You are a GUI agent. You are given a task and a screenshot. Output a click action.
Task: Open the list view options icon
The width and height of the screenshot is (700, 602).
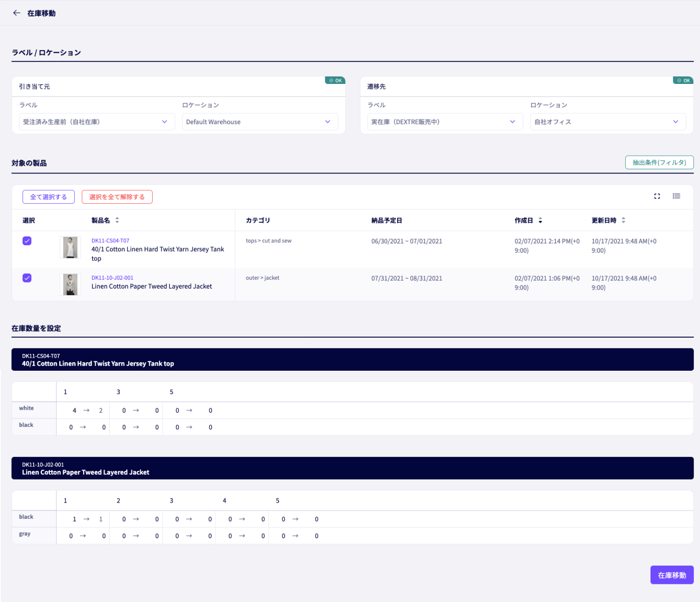[x=676, y=196]
